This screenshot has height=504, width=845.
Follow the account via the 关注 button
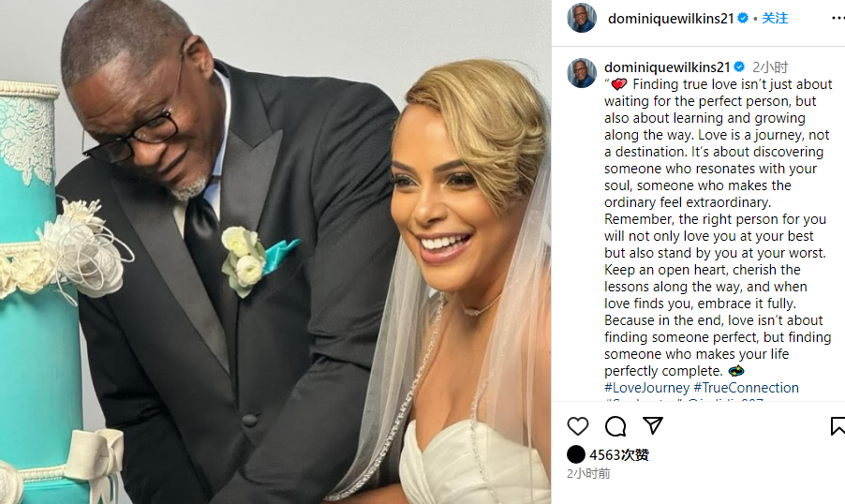pyautogui.click(x=775, y=19)
